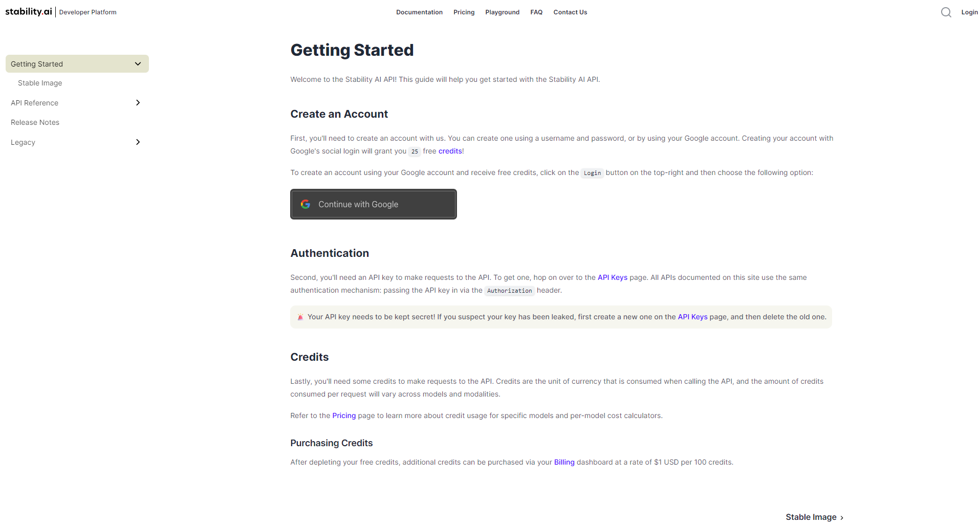This screenshot has height=525, width=980.
Task: Expand the Legacy sidebar section
Action: (138, 142)
